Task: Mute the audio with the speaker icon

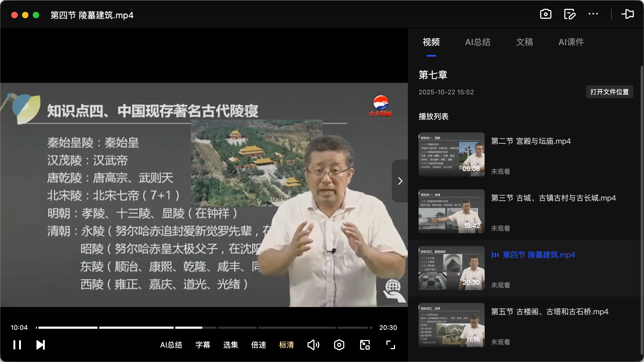Action: coord(313,345)
